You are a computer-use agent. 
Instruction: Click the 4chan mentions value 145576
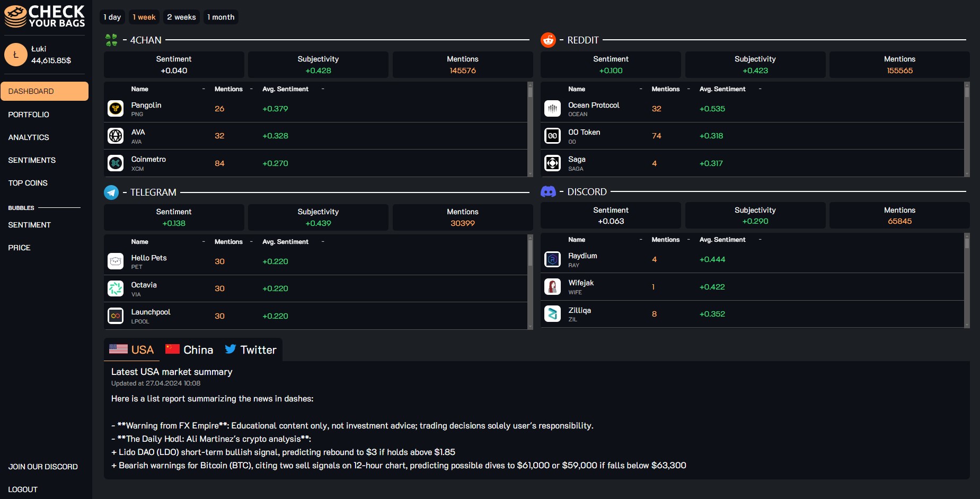tap(463, 71)
